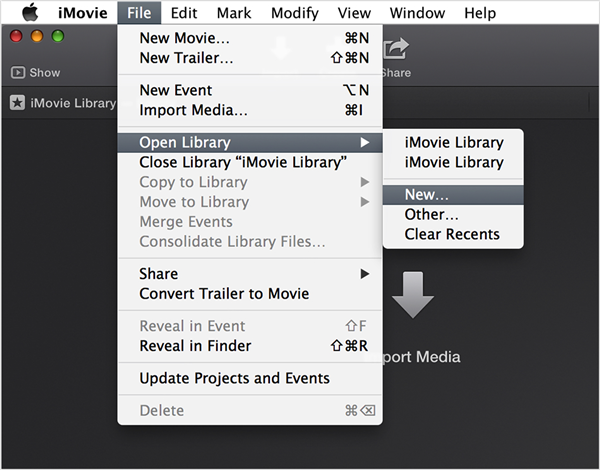Click Reveal in Event menu item
This screenshot has width=600, height=470.
(250, 326)
